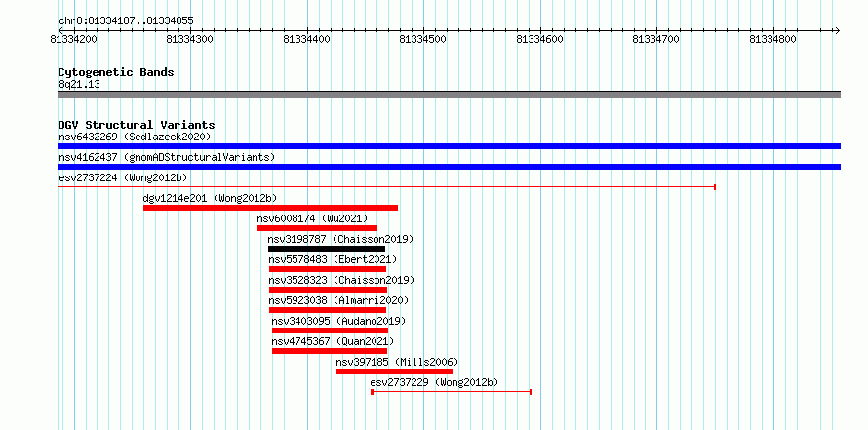Image resolution: width=868 pixels, height=430 pixels.
Task: Click the nsv4745367 (Quan2021) label
Action: coord(334,341)
